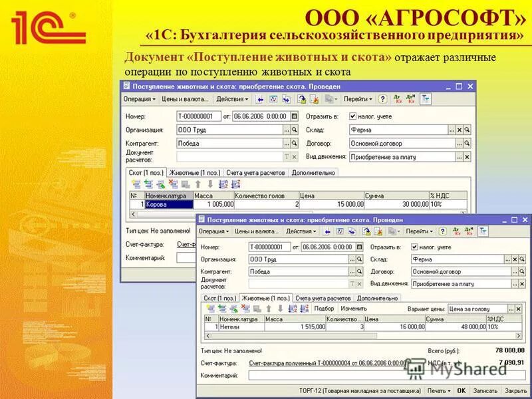This screenshot has height=399, width=532.
Task: Click the tax Дт/Кт (Н) postings icon in front window
Action: click(469, 231)
